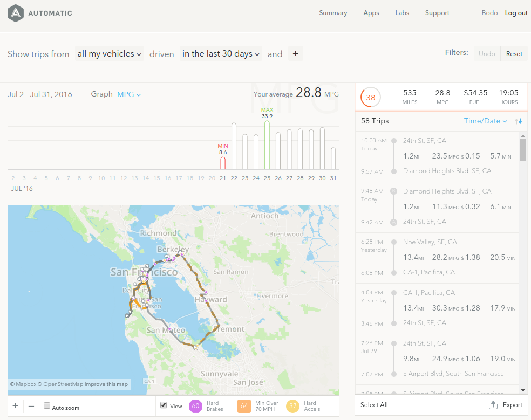Click the Min Over 70 MPH badge
Viewport: 531px width, 420px height.
(244, 406)
